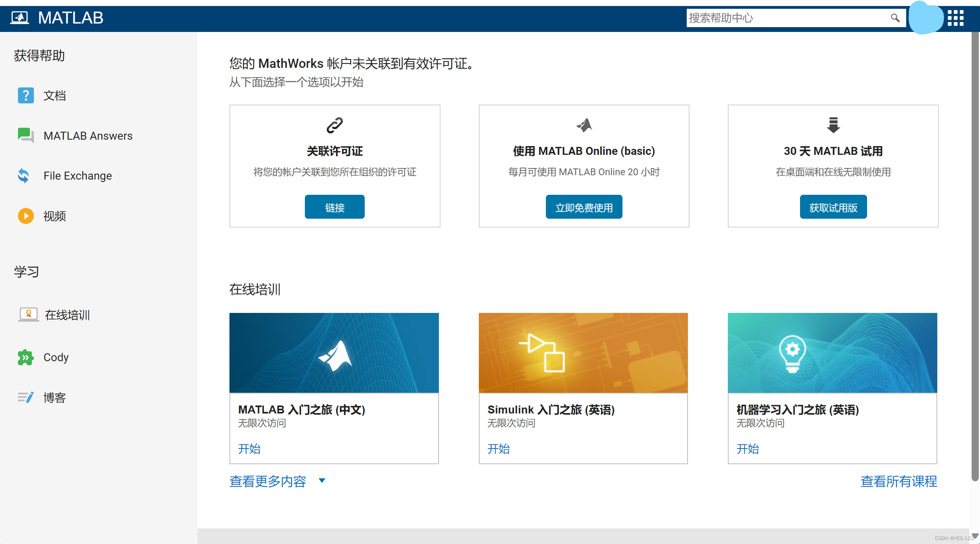Start the 机器学习入门之旅 (英语) course
Image resolution: width=980 pixels, height=544 pixels.
click(x=748, y=449)
